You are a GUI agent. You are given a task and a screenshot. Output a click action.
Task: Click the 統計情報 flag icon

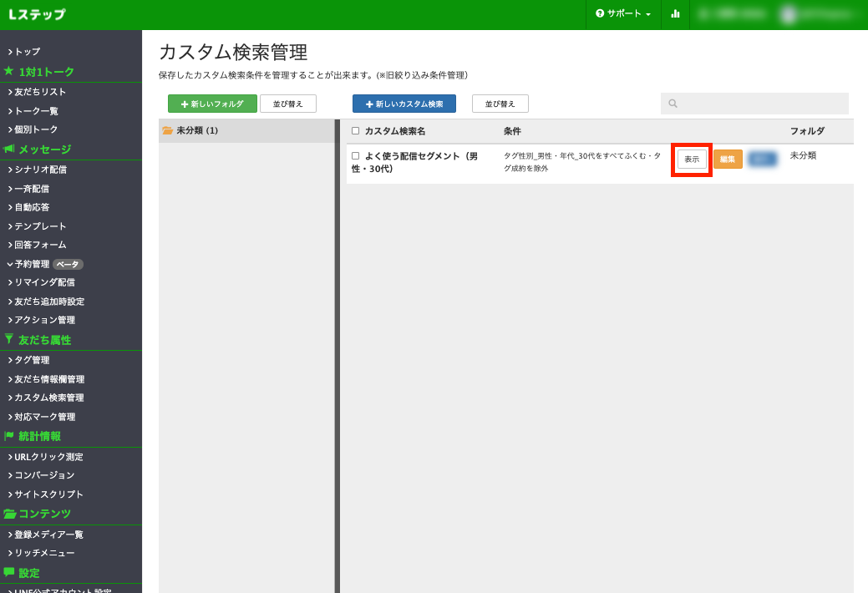pos(9,436)
